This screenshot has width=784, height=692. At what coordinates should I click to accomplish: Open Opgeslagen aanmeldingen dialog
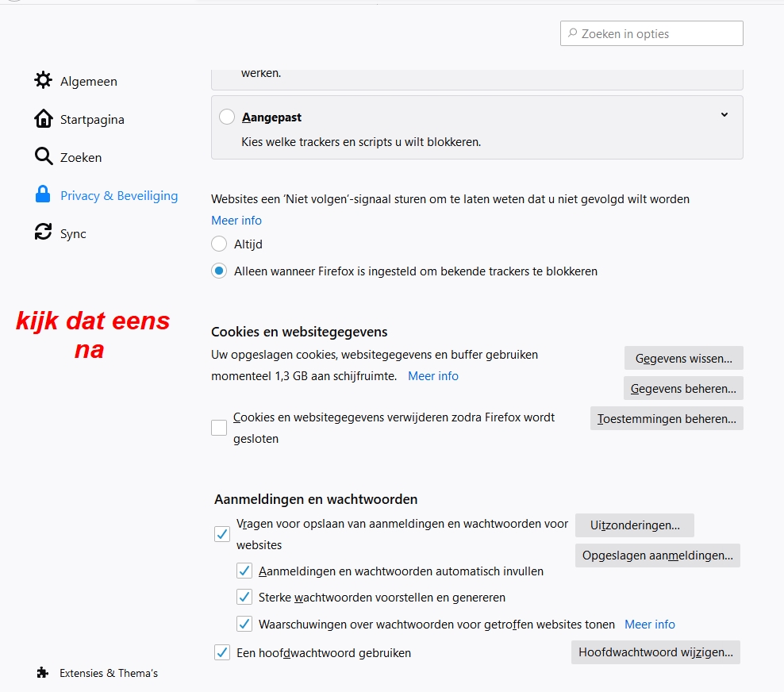[x=657, y=556]
